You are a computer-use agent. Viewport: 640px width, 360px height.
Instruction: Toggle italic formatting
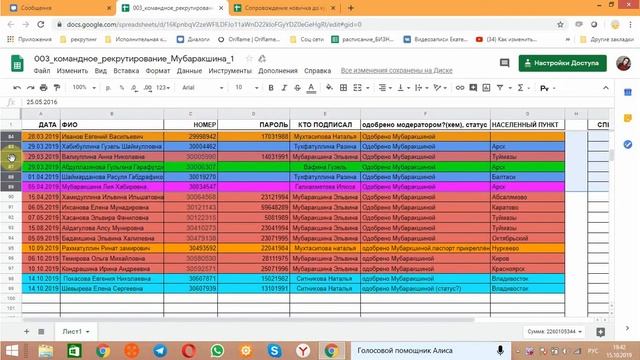click(284, 88)
